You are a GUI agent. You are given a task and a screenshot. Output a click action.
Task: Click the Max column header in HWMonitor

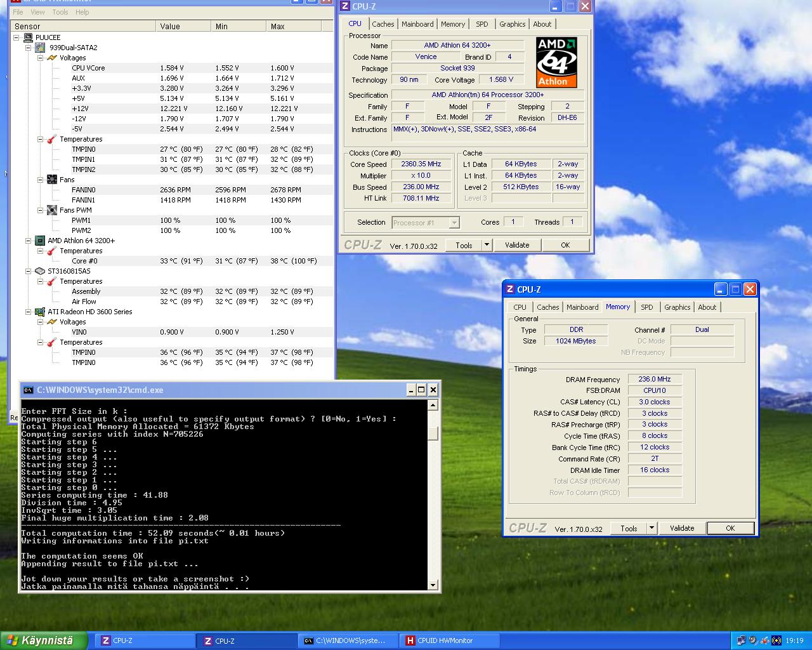293,26
